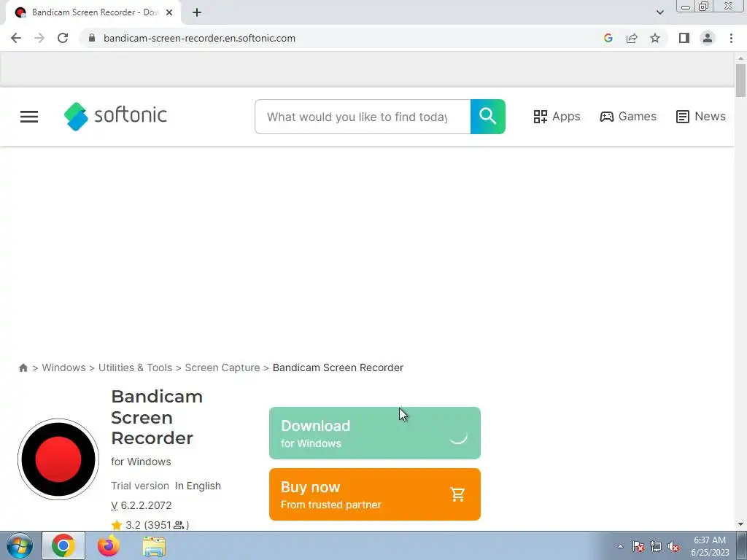Click the Buy now button
The image size is (747, 560).
pos(375,494)
